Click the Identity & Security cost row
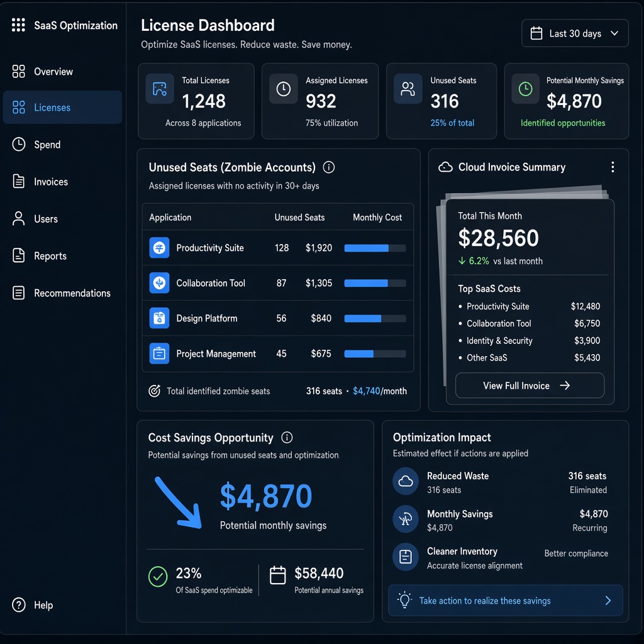This screenshot has height=644, width=644. point(529,340)
